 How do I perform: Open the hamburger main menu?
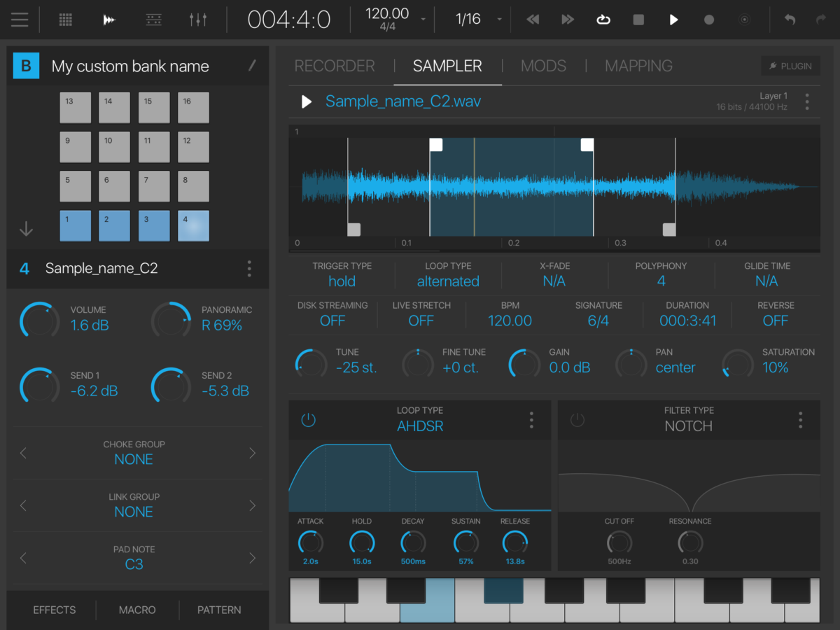coord(20,20)
